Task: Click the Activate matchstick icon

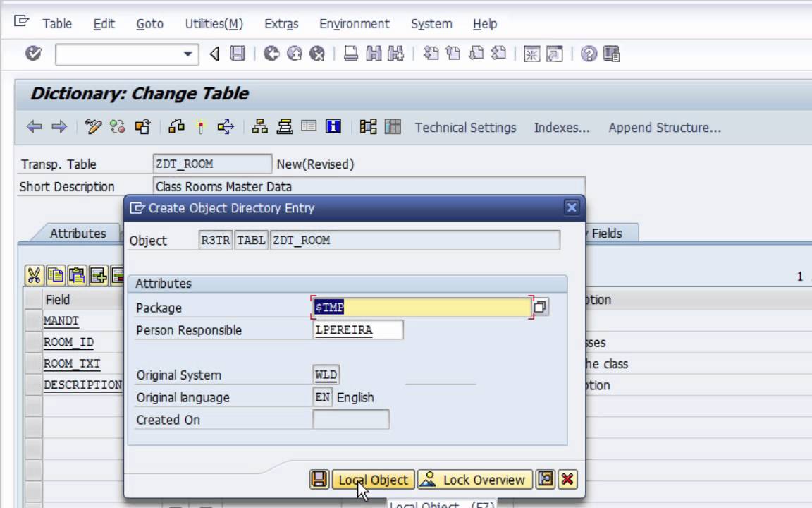Action: 201,126
